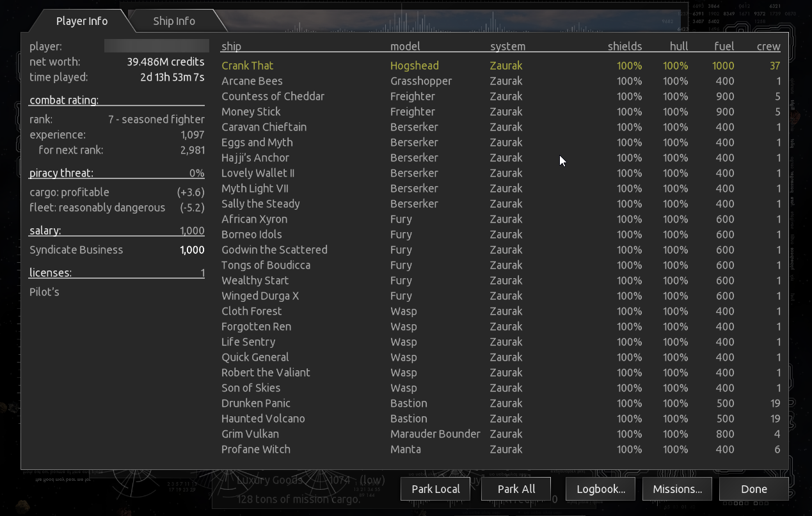Viewport: 812px width, 516px height.
Task: Sort fleet by crew column header
Action: coord(768,47)
